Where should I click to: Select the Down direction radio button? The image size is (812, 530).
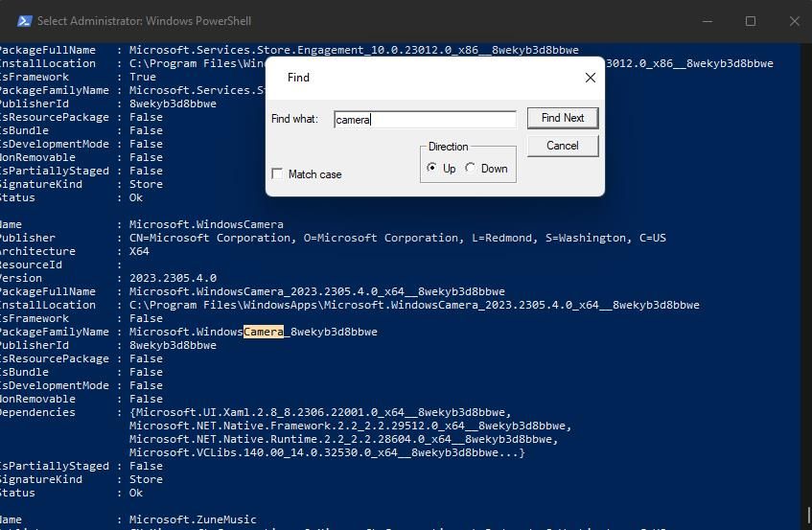[x=470, y=168]
